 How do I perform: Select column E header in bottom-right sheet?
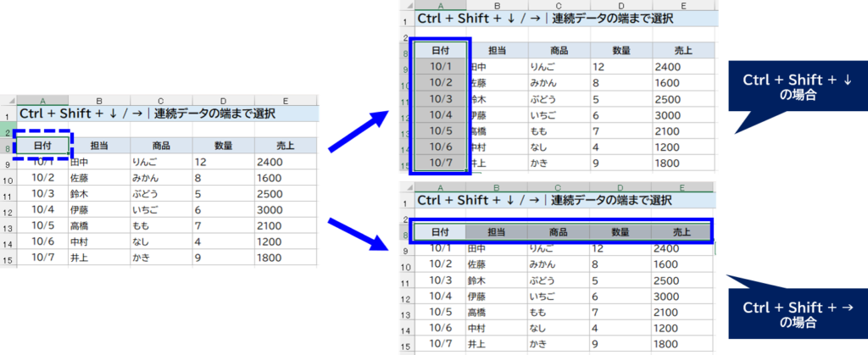683,187
